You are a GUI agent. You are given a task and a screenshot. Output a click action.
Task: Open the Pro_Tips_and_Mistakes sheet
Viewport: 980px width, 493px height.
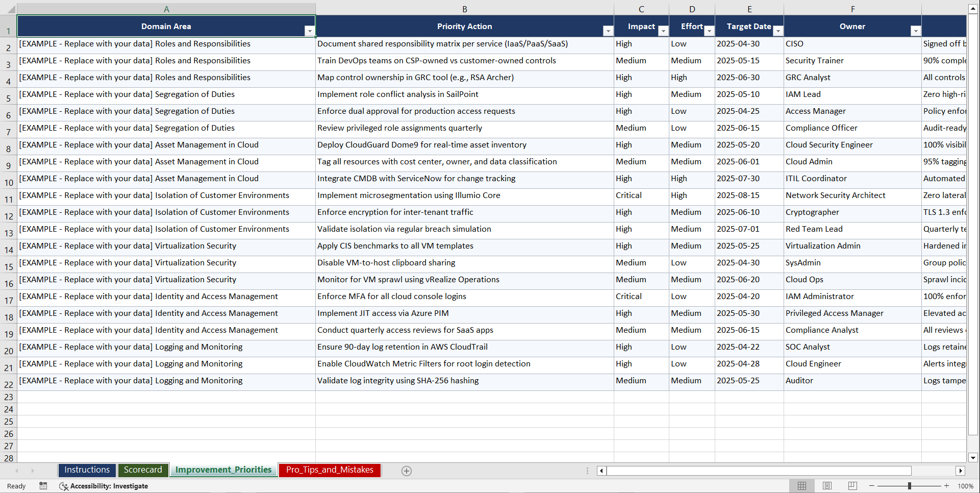(330, 470)
